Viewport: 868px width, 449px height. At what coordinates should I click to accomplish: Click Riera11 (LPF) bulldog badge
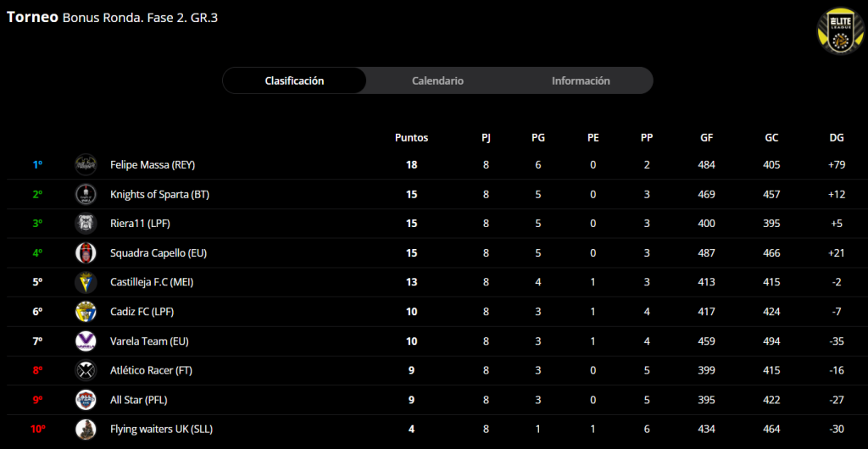pos(86,224)
